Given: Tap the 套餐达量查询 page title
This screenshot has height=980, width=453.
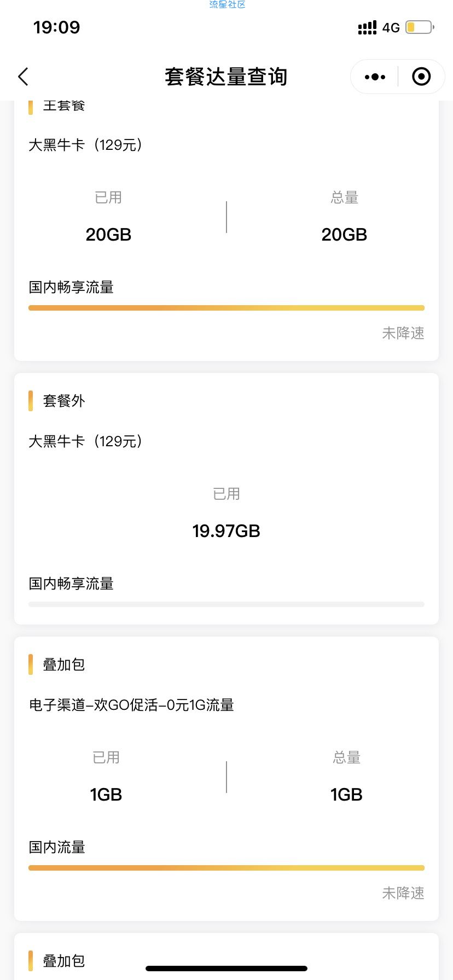Looking at the screenshot, I should point(226,77).
